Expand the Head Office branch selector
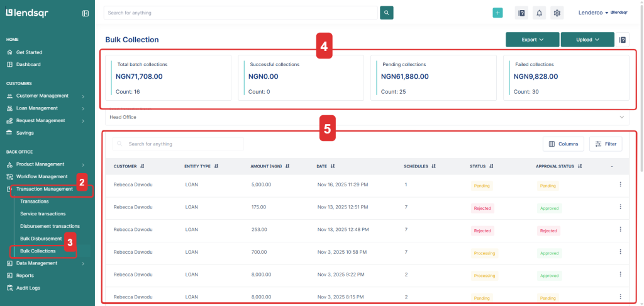This screenshot has width=644, height=306. 621,117
